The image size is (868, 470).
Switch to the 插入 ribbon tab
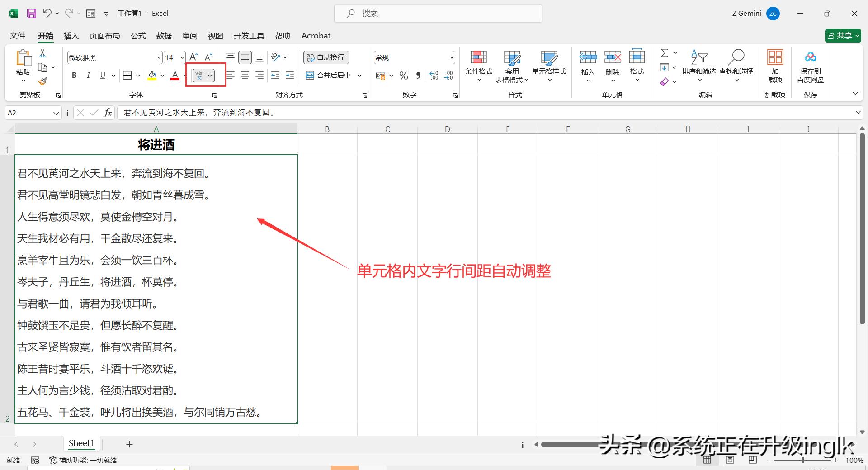[71, 35]
